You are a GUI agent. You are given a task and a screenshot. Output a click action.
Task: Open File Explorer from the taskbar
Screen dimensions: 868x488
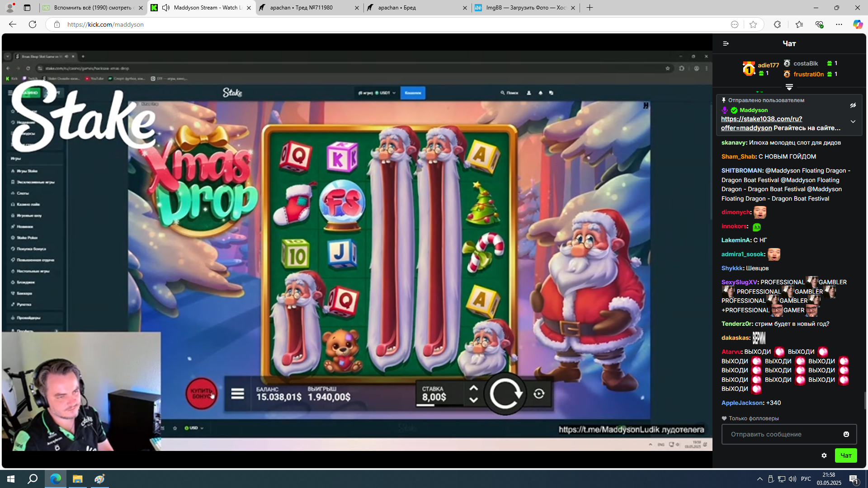tap(78, 479)
